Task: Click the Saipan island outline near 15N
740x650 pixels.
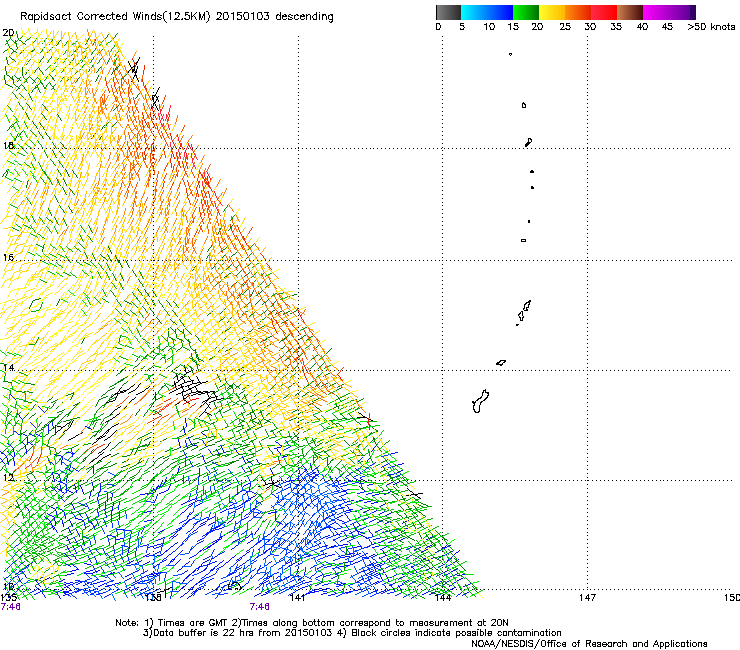Action: click(x=526, y=307)
